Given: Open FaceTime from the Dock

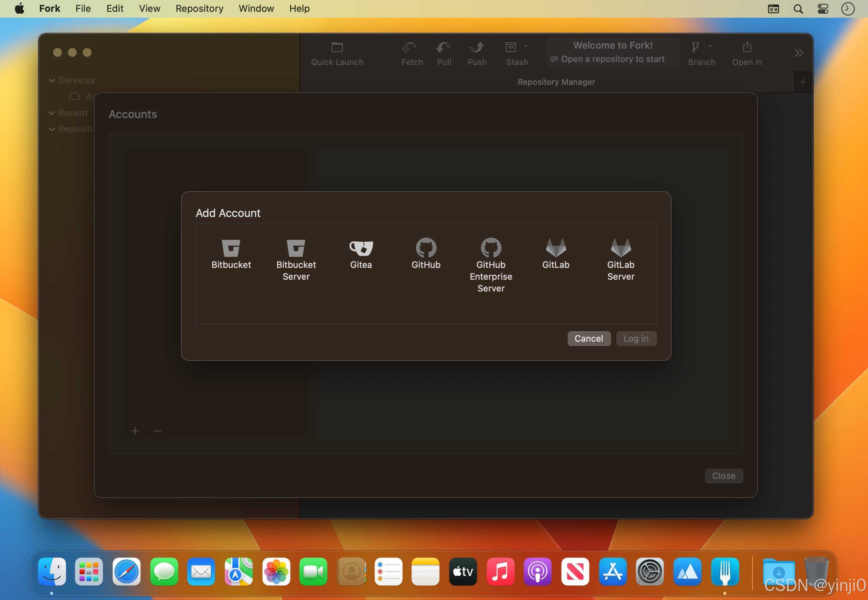Looking at the screenshot, I should 313,572.
